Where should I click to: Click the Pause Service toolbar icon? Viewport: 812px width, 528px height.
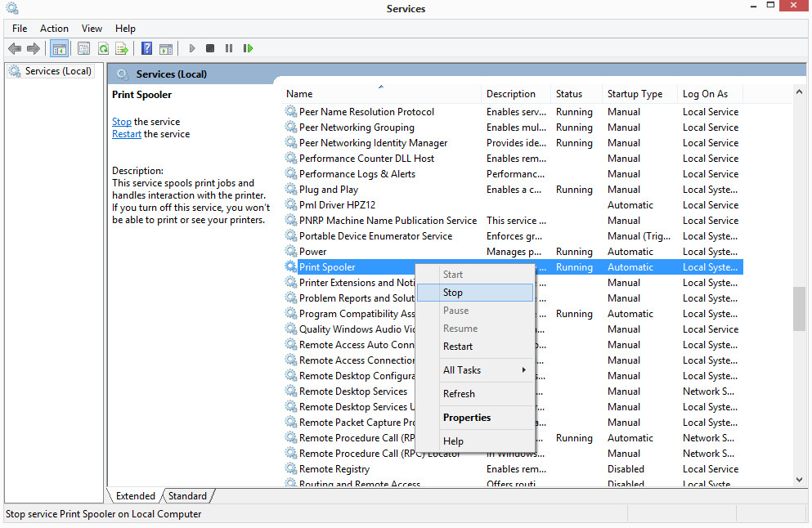coord(229,48)
